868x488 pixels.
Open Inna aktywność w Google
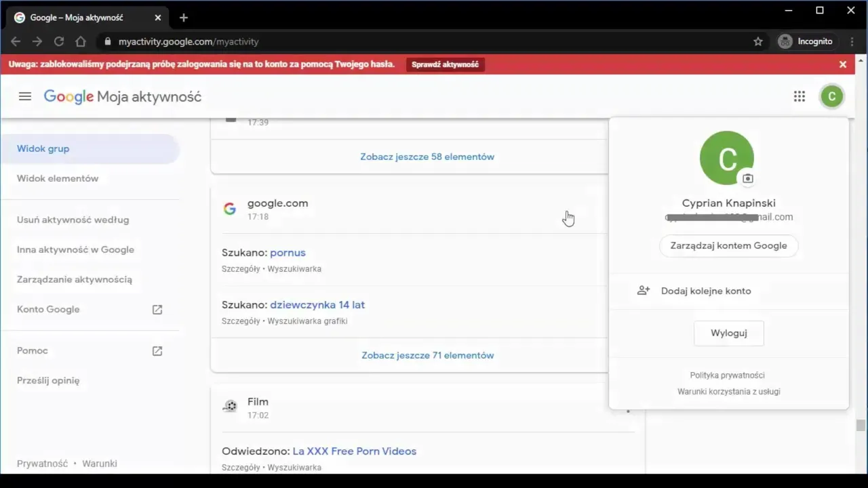75,249
